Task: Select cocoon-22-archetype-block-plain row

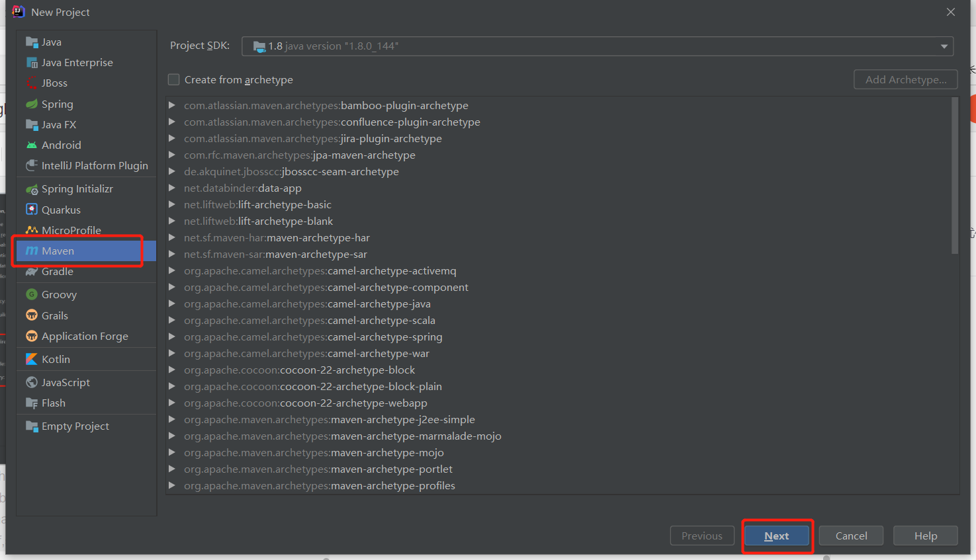Action: [x=558, y=386]
